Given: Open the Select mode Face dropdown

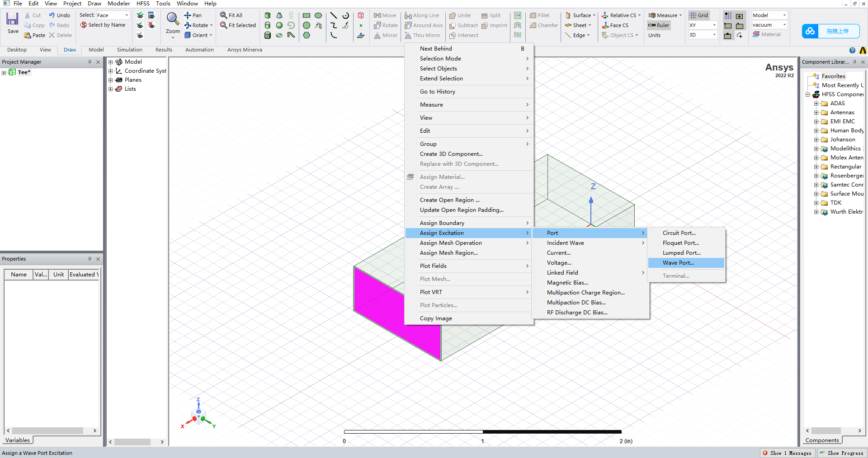Looking at the screenshot, I should pos(113,15).
